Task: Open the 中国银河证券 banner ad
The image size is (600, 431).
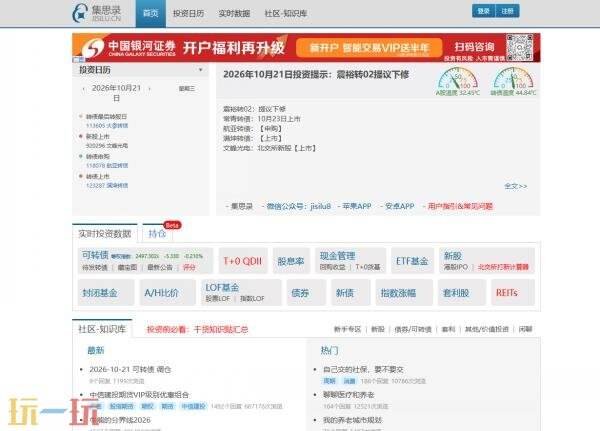Action: (x=306, y=47)
